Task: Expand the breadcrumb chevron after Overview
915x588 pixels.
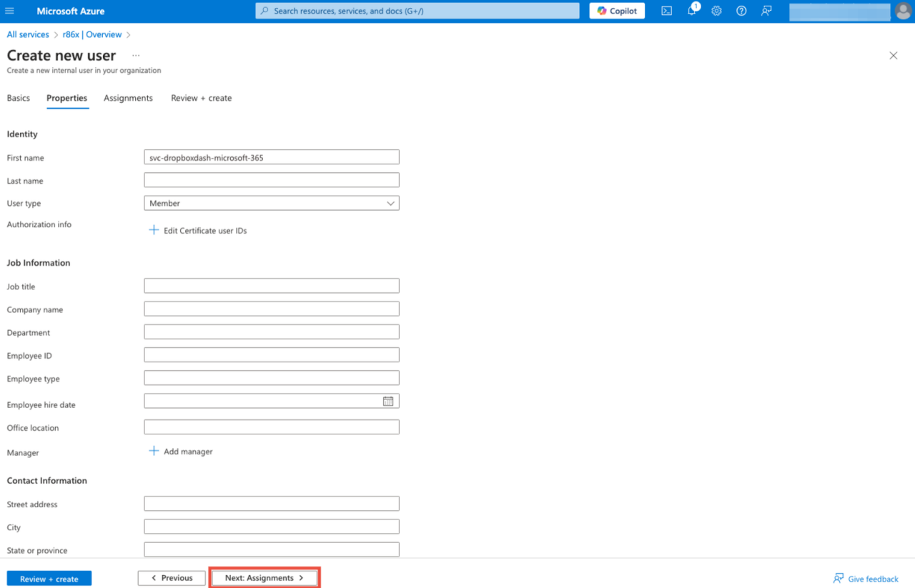Action: tap(128, 34)
